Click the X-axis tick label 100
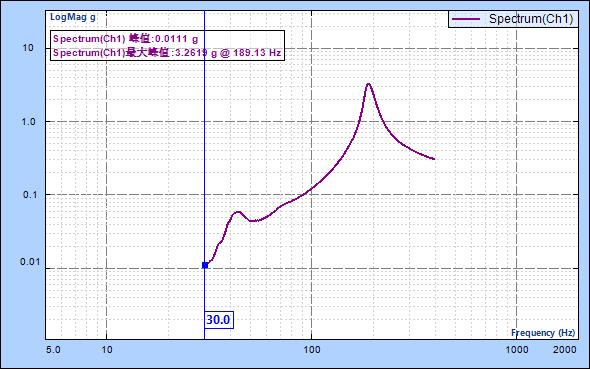This screenshot has height=369, width=590. coord(312,350)
